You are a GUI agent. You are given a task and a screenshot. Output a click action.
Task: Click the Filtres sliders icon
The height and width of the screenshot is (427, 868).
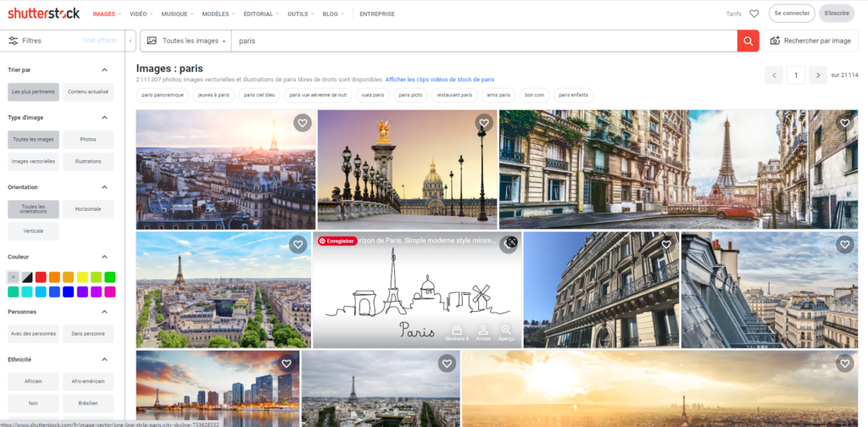[14, 41]
